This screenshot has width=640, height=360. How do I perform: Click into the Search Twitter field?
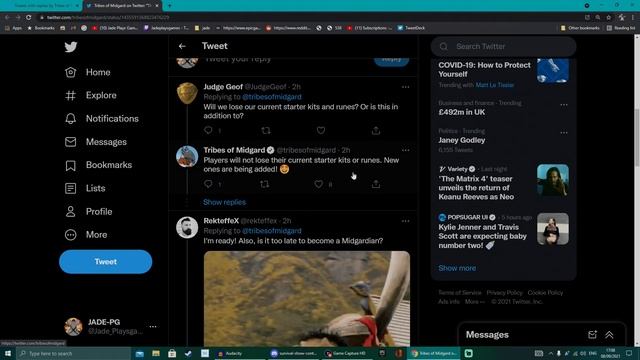click(x=504, y=47)
